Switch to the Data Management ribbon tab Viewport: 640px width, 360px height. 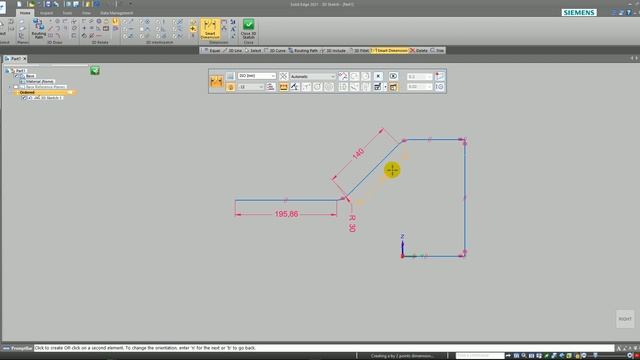point(116,13)
